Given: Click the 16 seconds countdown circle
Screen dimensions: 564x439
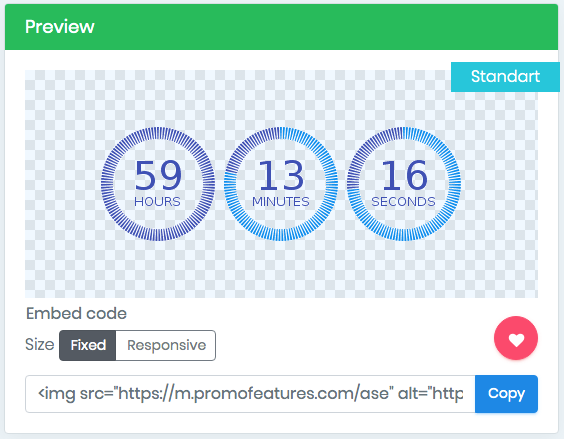Looking at the screenshot, I should (x=404, y=184).
